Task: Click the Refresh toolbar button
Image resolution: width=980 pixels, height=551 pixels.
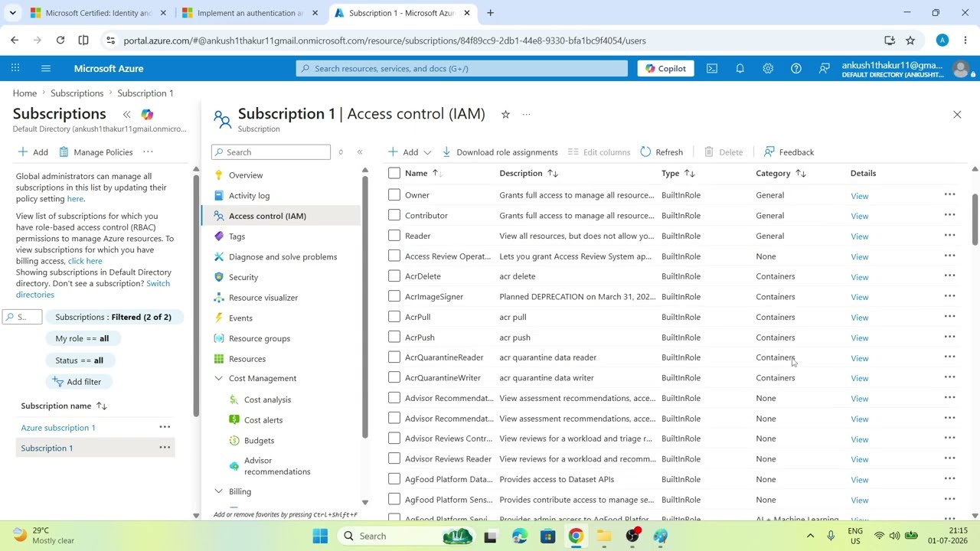Action: tap(661, 152)
